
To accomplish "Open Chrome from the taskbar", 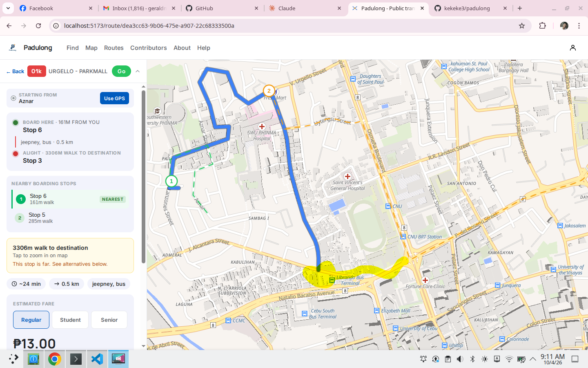I will [54, 359].
